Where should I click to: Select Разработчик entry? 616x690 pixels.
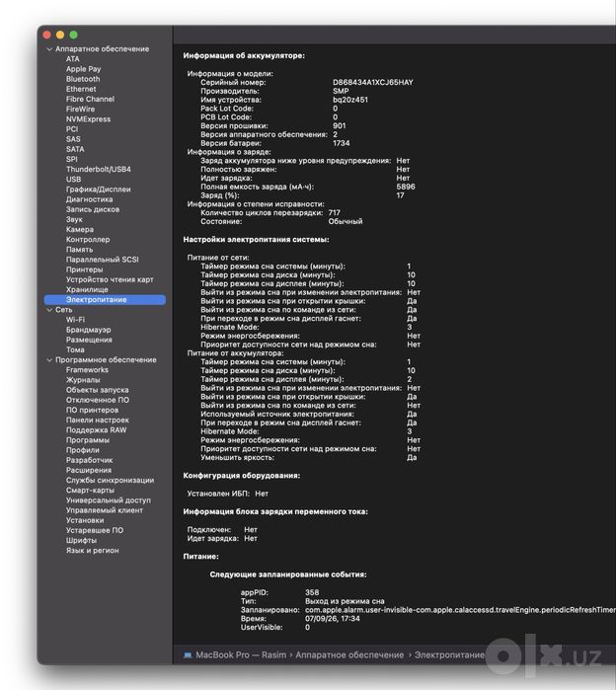[x=89, y=460]
